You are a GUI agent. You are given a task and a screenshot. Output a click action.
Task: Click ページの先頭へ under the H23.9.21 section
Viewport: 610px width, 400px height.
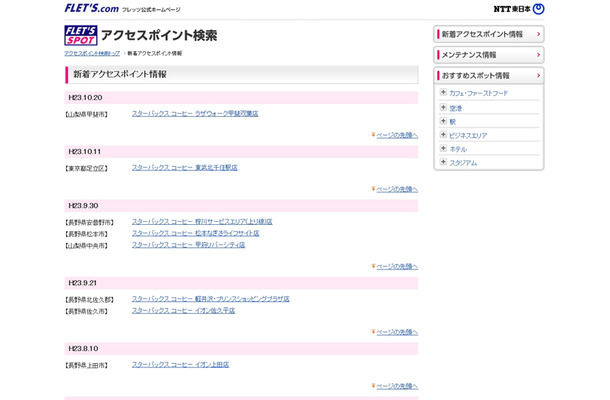tap(397, 332)
